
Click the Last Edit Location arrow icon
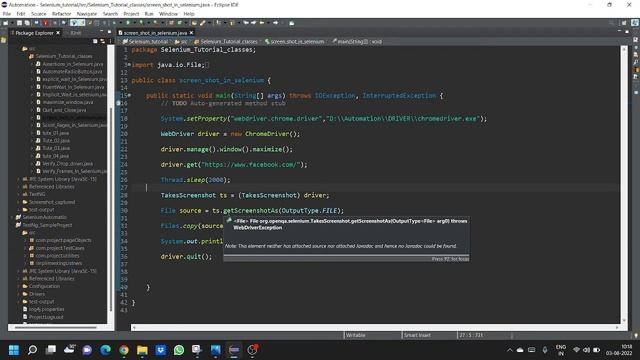pos(246,23)
